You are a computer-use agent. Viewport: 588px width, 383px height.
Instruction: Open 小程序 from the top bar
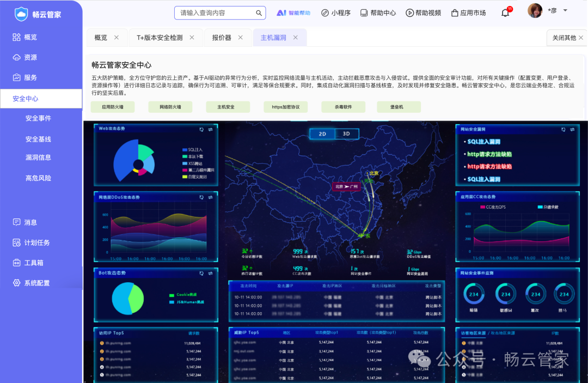[336, 12]
